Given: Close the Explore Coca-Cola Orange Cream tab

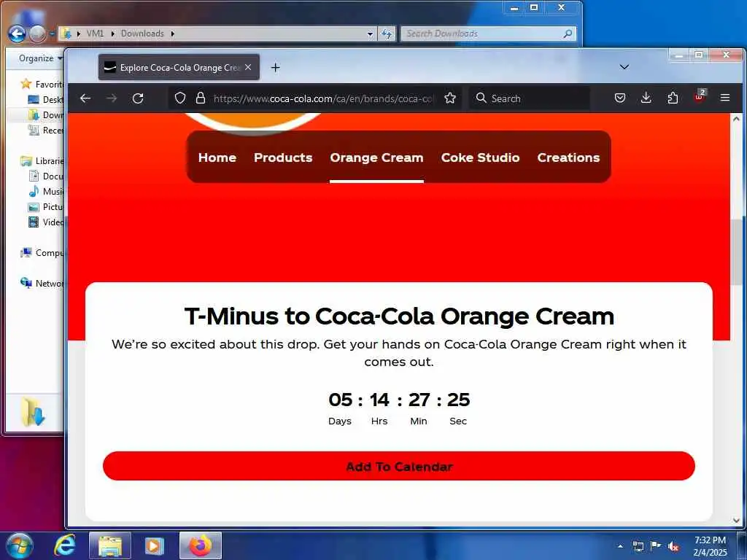Looking at the screenshot, I should 248,67.
